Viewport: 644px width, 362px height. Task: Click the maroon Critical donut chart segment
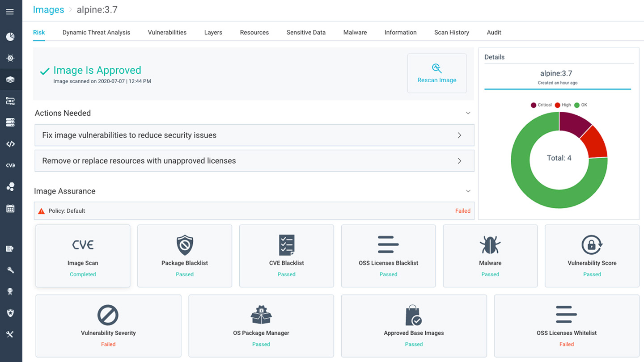(572, 123)
